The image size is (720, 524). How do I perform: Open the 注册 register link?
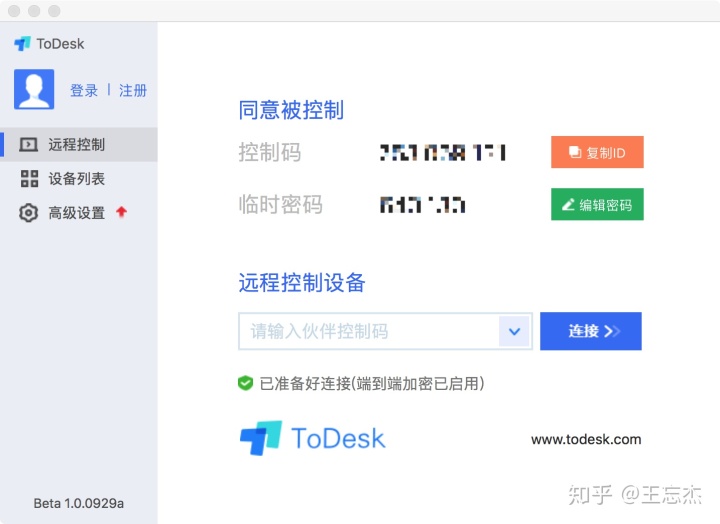tap(133, 90)
